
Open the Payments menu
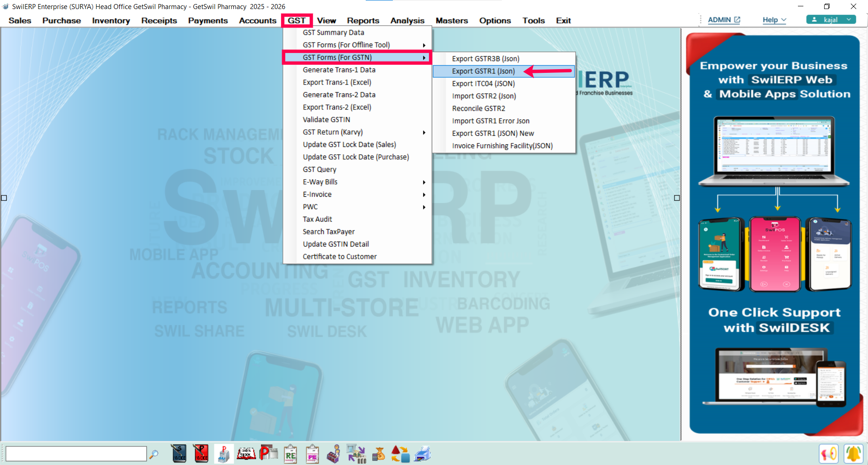(208, 20)
